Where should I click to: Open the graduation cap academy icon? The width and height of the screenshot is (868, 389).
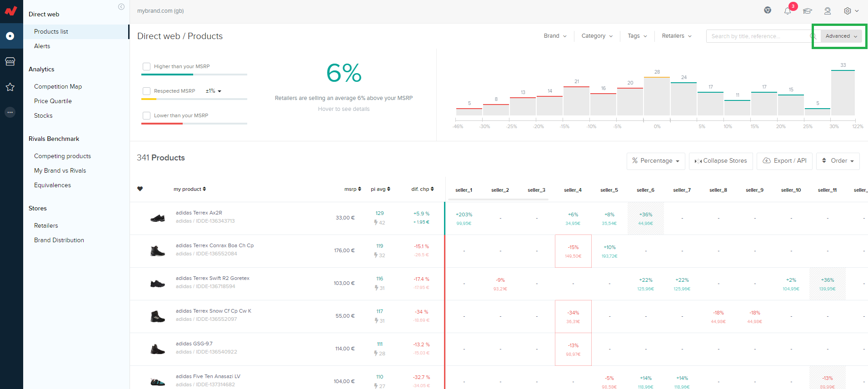(808, 11)
